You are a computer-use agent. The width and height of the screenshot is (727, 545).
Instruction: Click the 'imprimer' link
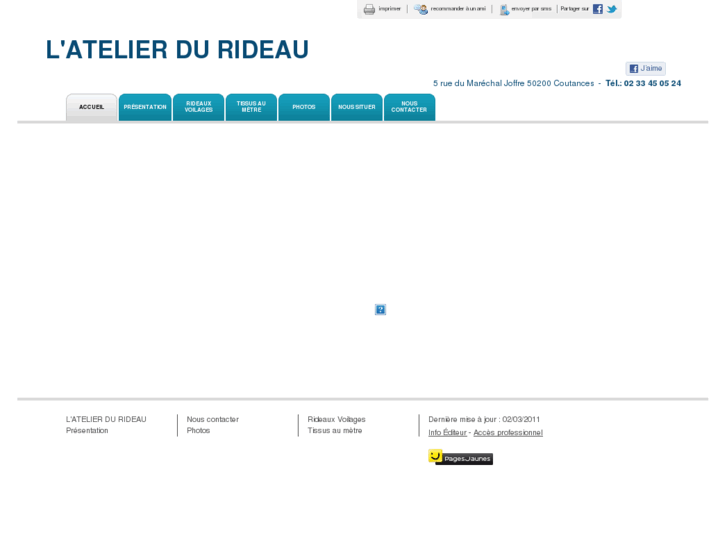tap(389, 9)
